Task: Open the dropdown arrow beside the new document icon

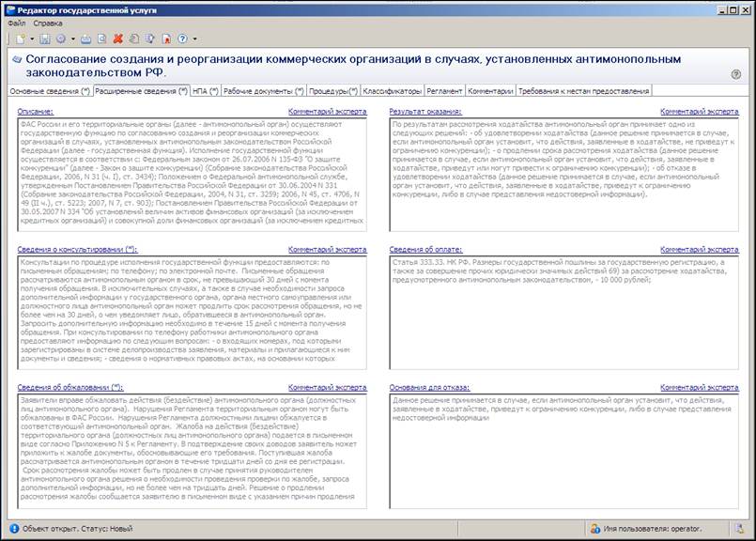Action: point(32,39)
